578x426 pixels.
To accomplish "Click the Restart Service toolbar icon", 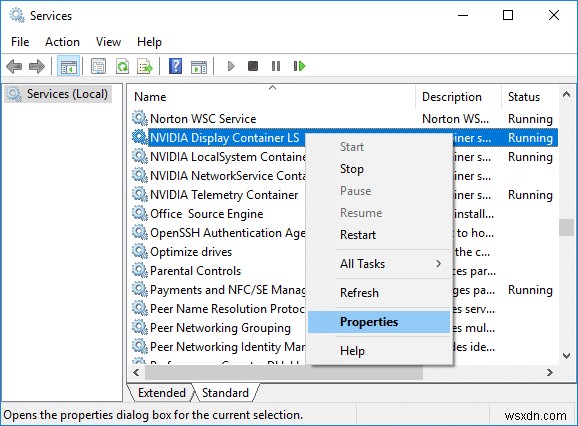I will click(299, 66).
